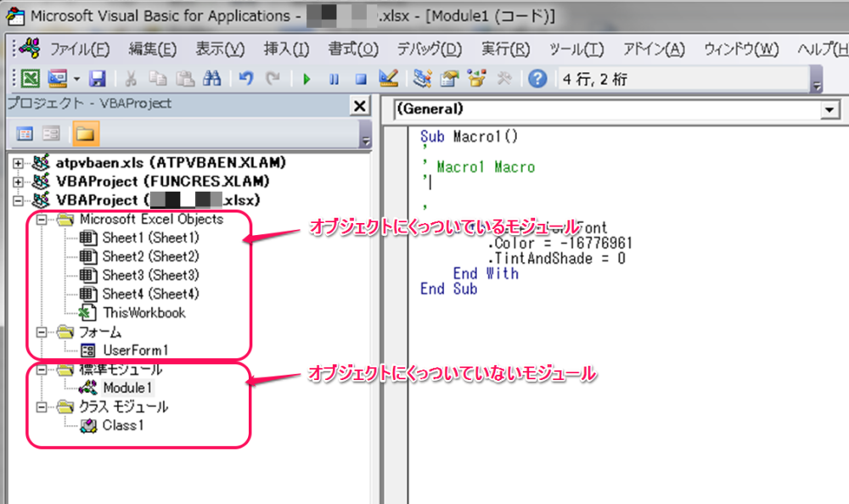Run the macro with green play button
The image size is (849, 504).
coord(306,79)
